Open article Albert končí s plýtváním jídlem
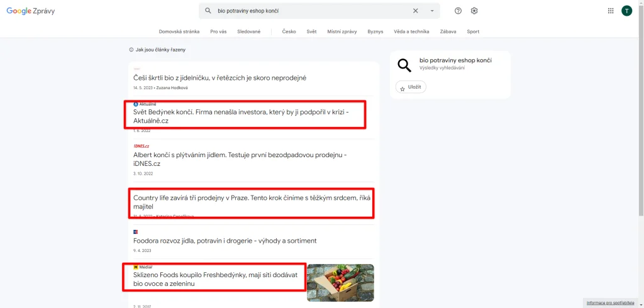 click(240, 159)
